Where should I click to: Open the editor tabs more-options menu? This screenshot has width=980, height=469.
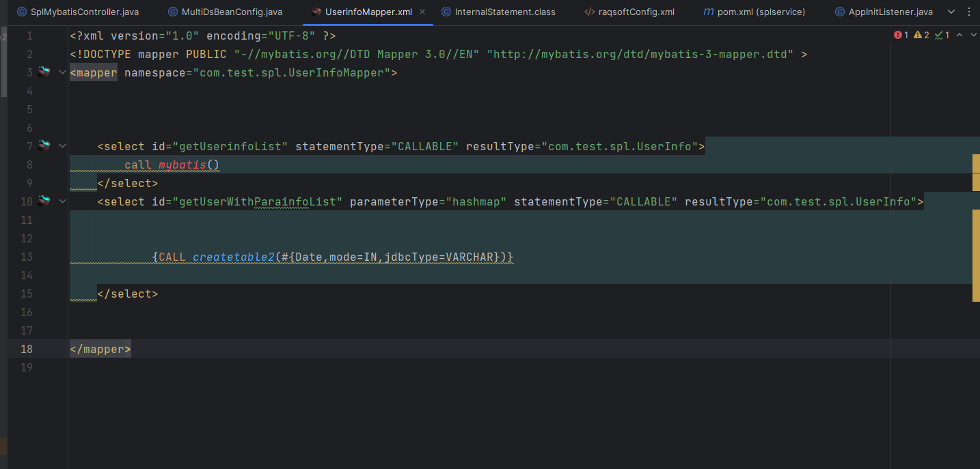point(970,12)
